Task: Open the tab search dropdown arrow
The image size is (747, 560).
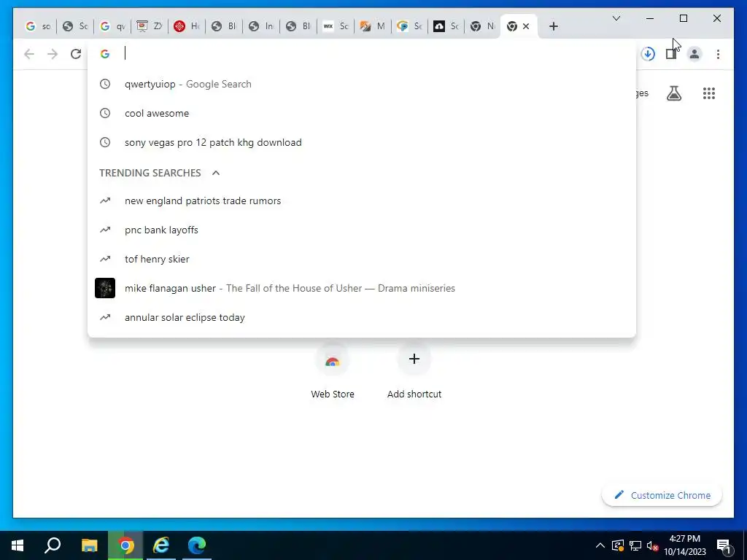Action: pyautogui.click(x=616, y=18)
